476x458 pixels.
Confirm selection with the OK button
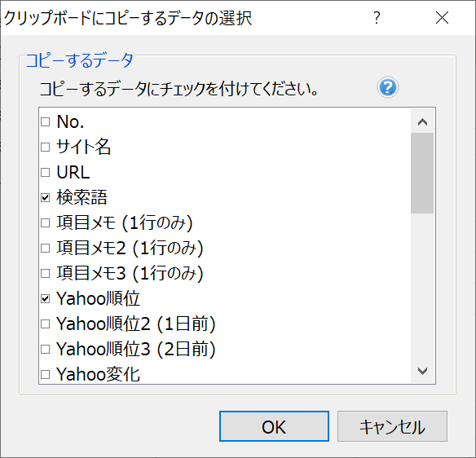[274, 426]
